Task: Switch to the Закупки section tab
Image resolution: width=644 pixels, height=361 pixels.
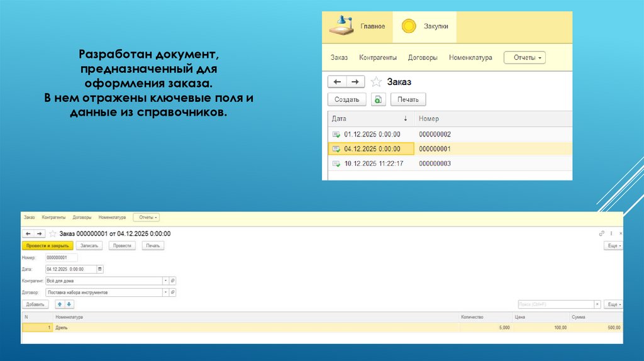Action: point(425,26)
